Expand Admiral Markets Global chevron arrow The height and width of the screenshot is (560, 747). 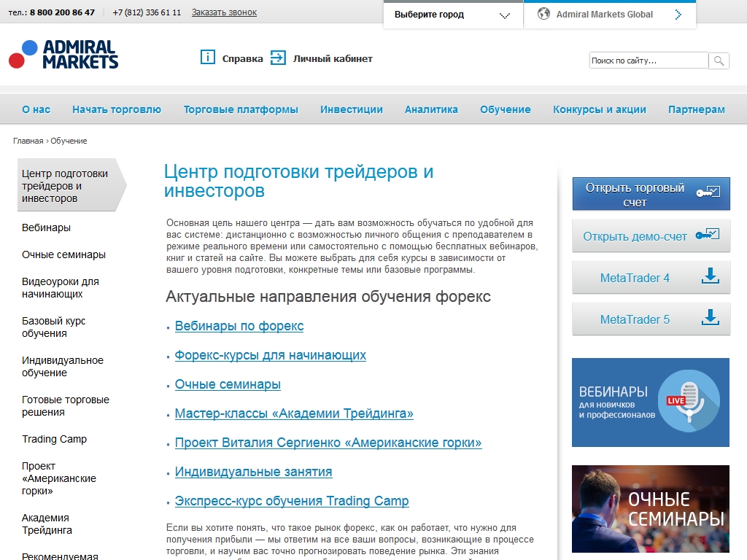point(678,15)
